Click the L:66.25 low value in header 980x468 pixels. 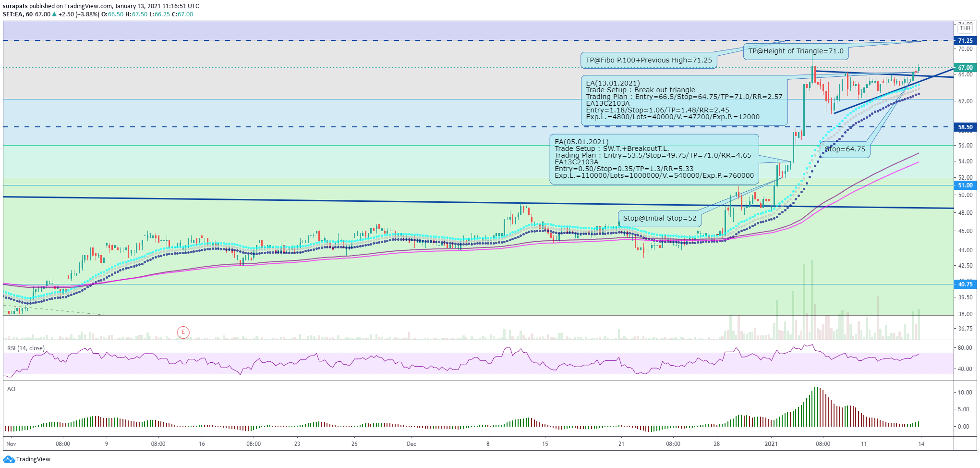click(x=159, y=14)
